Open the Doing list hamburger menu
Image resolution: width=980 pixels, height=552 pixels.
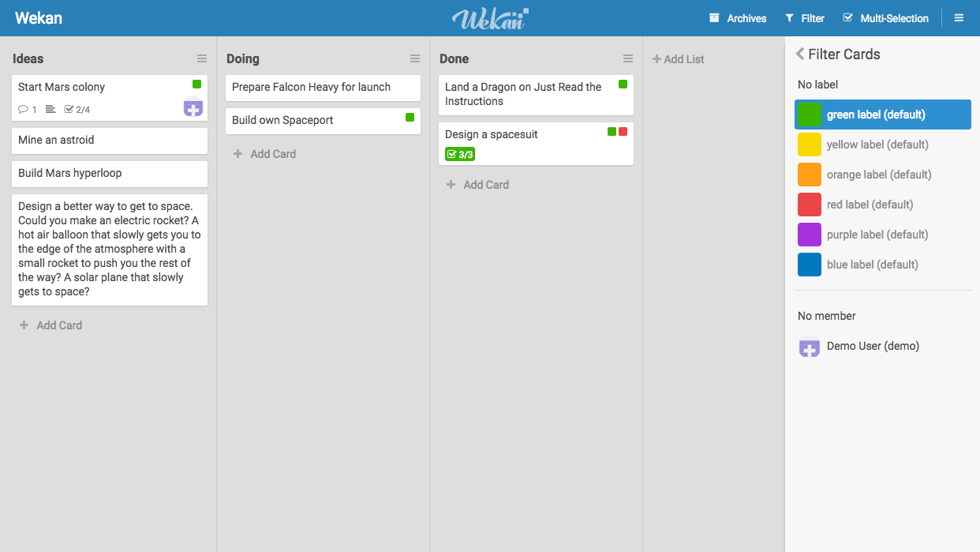[415, 58]
